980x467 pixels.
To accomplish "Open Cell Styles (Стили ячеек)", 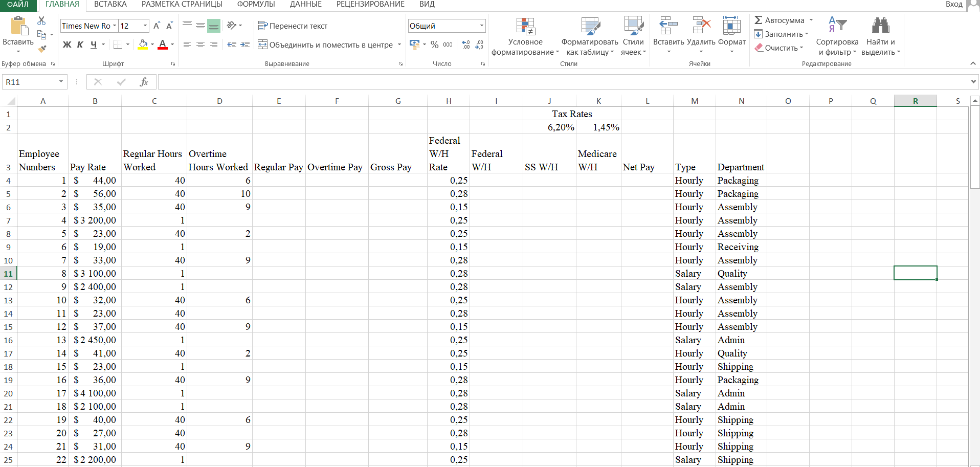I will (x=633, y=36).
